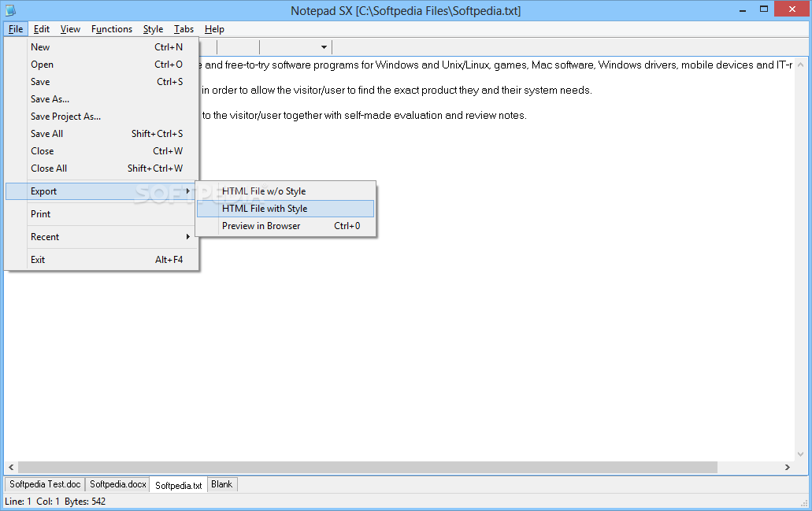Viewport: 812px width, 511px height.
Task: Select the Save menu entry
Action: (x=102, y=82)
